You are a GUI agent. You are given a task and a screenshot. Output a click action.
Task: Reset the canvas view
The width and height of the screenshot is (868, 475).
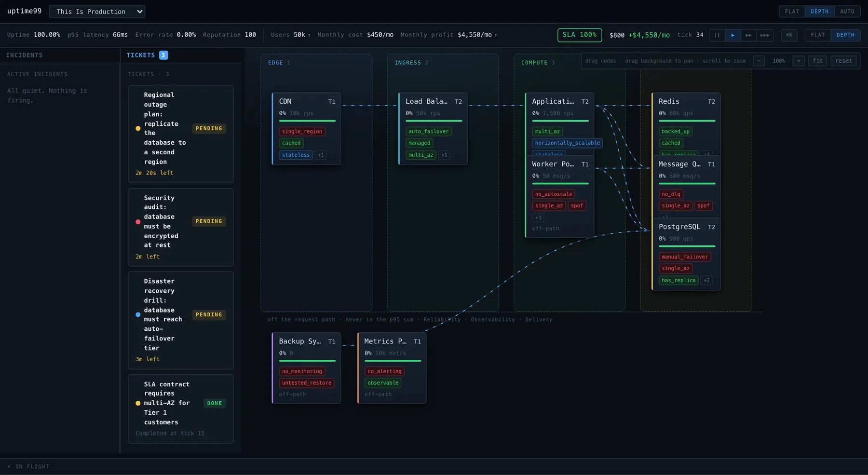[x=843, y=61]
